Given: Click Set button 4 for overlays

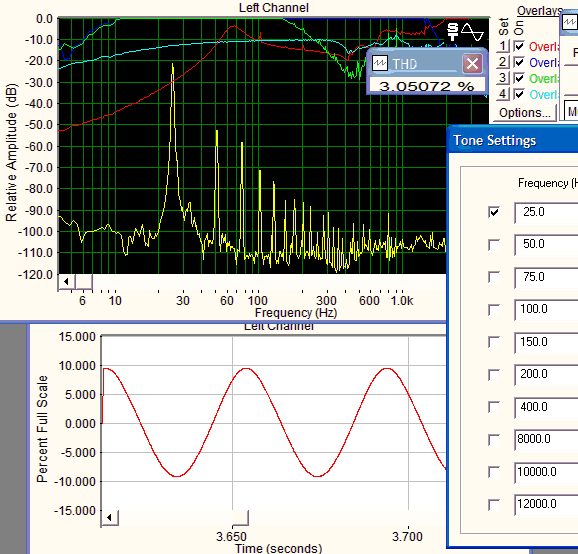Looking at the screenshot, I should pyautogui.click(x=503, y=94).
